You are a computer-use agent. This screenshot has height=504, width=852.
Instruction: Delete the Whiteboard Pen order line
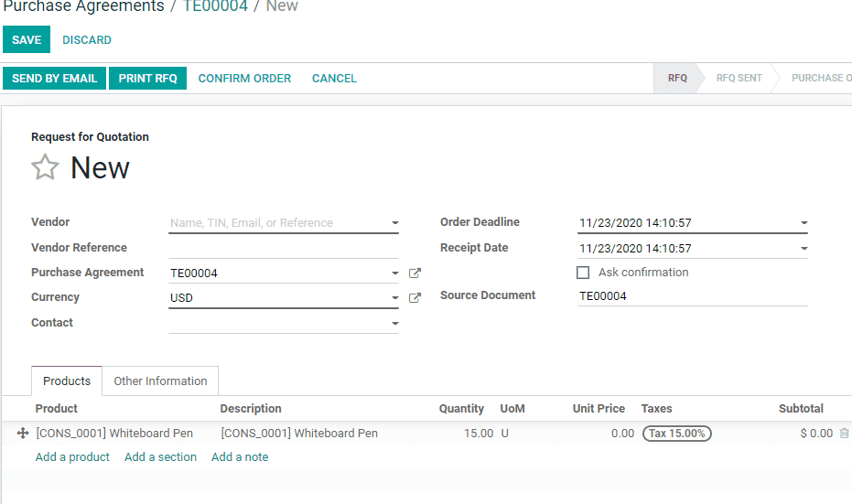tap(844, 433)
